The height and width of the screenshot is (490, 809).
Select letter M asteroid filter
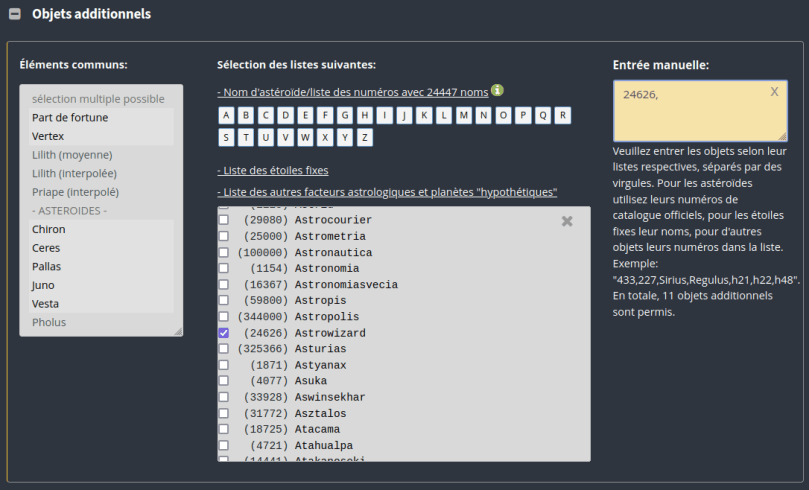[x=464, y=115]
